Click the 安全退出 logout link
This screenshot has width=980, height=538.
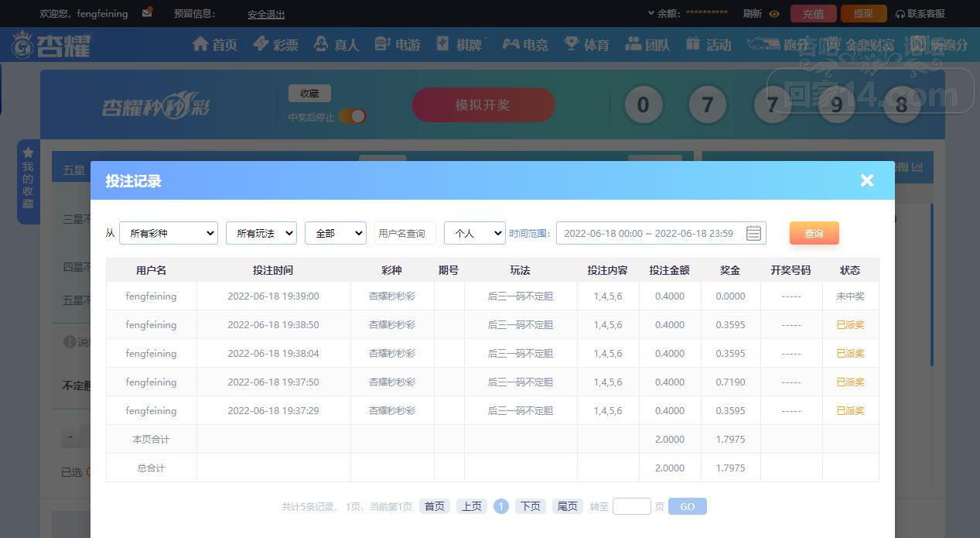266,14
